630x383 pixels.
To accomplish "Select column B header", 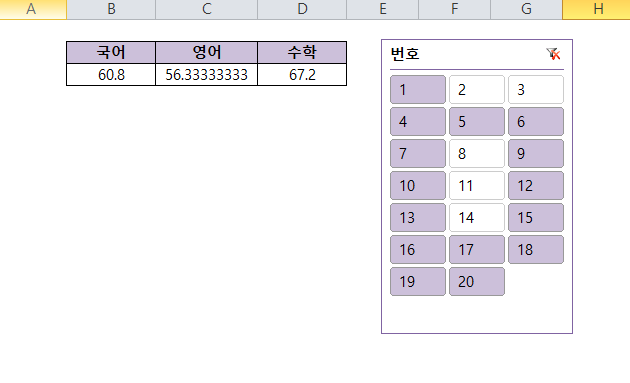I will coord(111,9).
